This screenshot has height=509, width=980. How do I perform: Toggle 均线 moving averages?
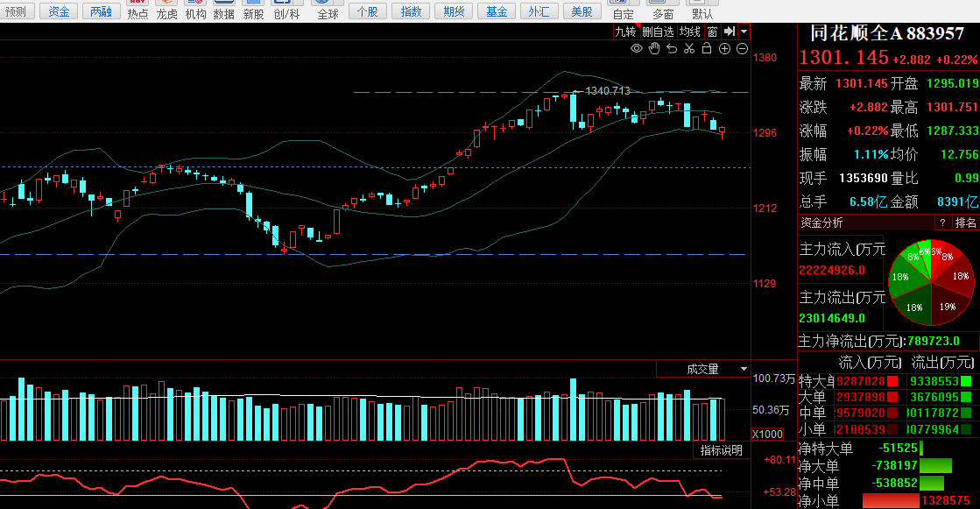coord(690,32)
